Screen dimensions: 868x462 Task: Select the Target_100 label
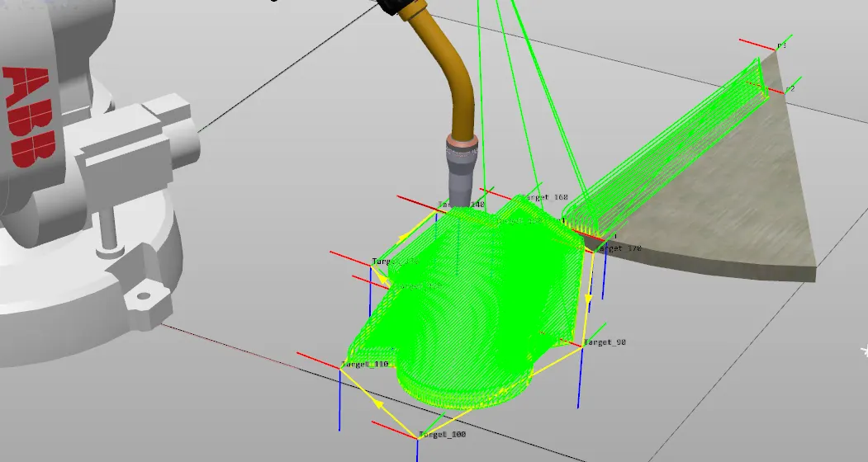[443, 434]
